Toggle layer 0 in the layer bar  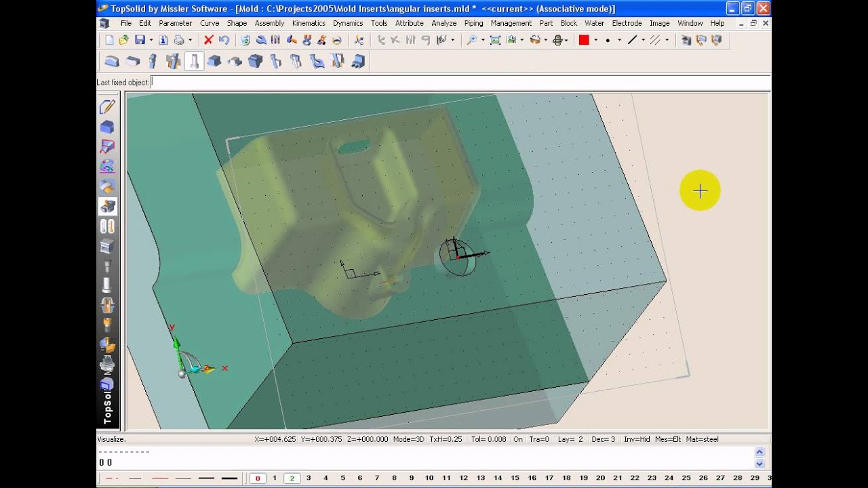(257, 479)
